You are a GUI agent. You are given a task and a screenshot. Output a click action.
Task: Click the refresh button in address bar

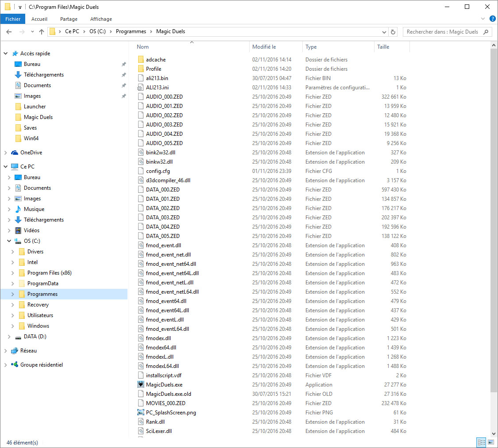[x=393, y=32]
